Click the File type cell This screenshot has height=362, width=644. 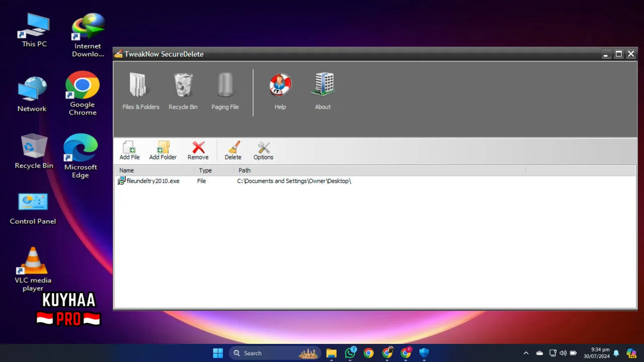(202, 181)
